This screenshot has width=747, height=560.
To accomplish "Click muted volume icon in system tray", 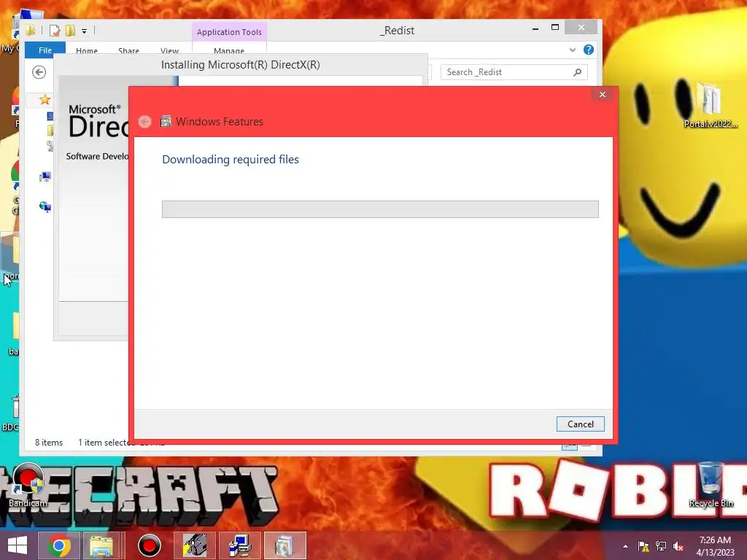I will [x=678, y=546].
